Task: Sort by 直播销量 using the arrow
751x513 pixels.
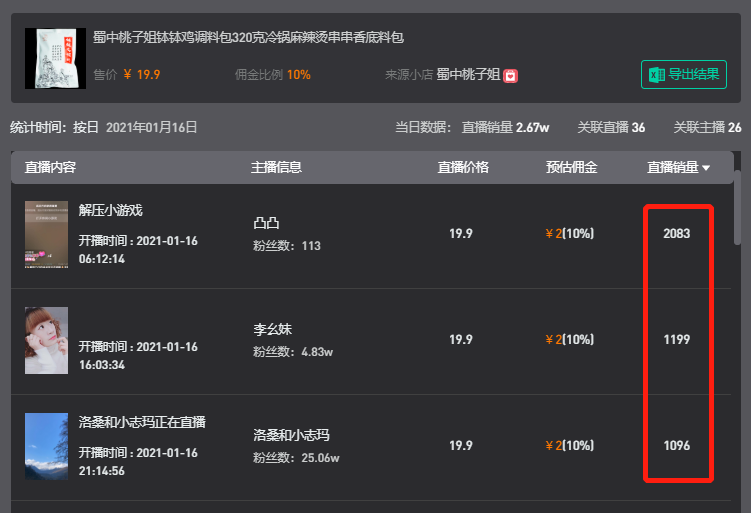Action: point(705,168)
